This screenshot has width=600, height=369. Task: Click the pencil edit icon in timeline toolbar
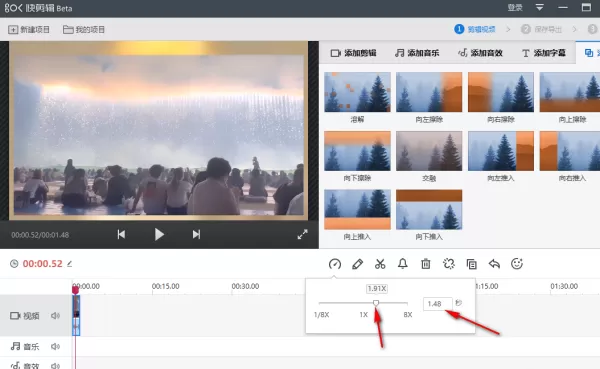click(357, 264)
